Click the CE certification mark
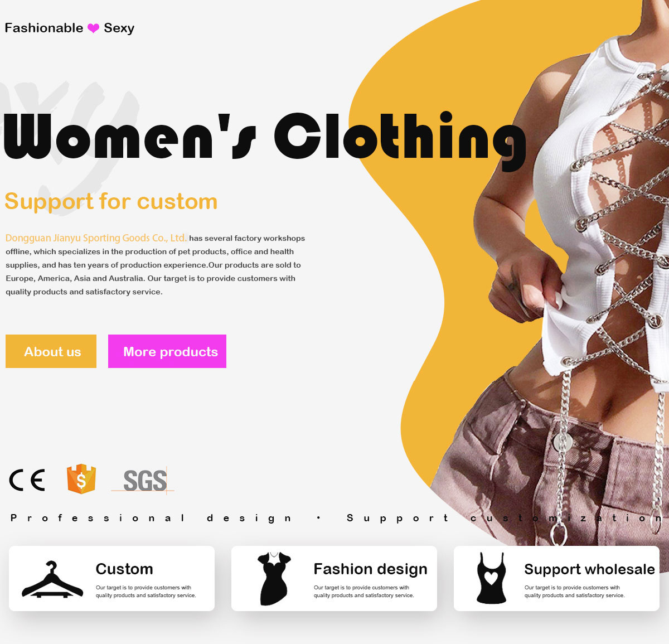The height and width of the screenshot is (644, 669). [27, 480]
